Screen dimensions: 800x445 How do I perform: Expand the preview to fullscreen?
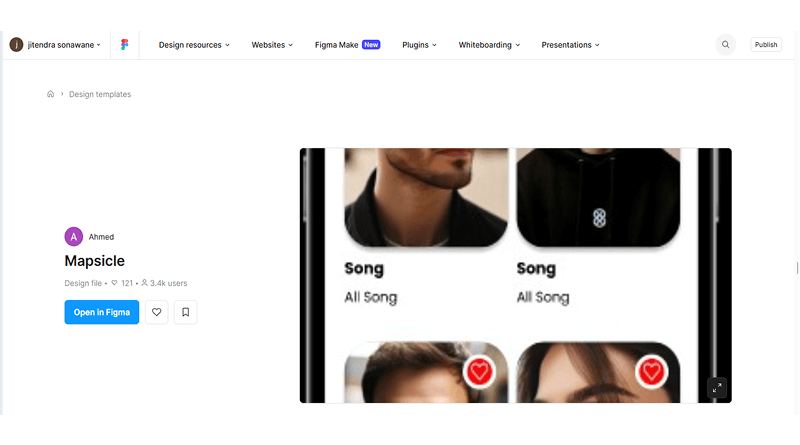tap(717, 388)
